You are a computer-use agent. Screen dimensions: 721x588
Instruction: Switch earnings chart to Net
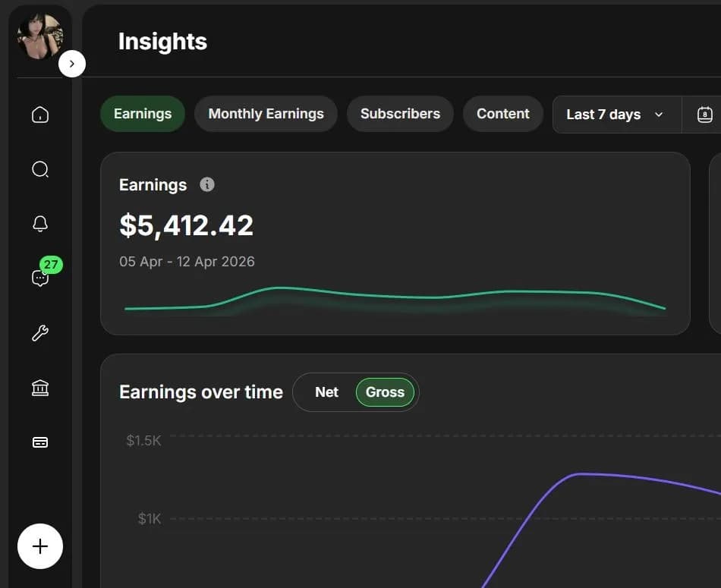click(x=326, y=392)
